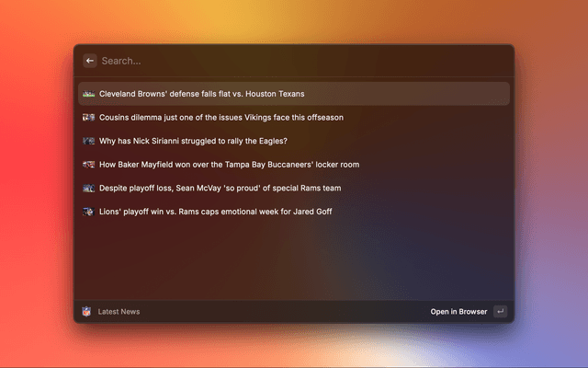Screen dimensions: 588x368
Task: Select Lions' playoff win vs. Rams article
Action: pyautogui.click(x=215, y=212)
